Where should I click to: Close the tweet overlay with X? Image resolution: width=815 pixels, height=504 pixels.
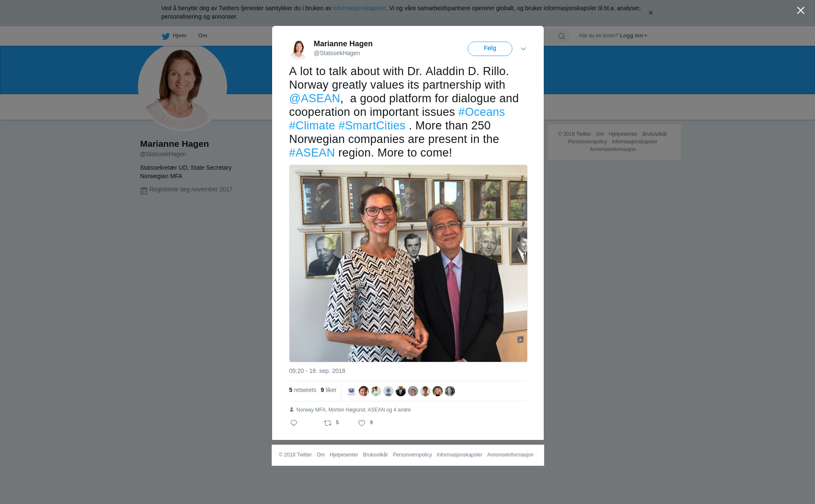(x=801, y=11)
